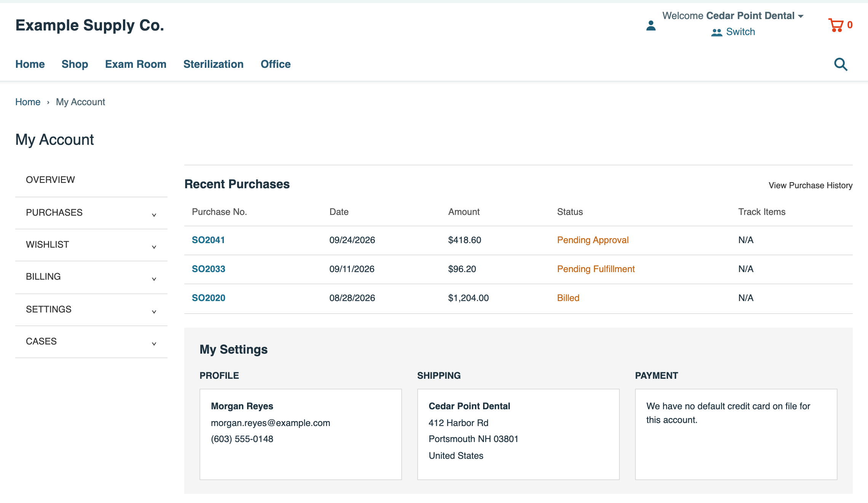The width and height of the screenshot is (868, 503).
Task: Open purchase order SO2020
Action: [209, 298]
